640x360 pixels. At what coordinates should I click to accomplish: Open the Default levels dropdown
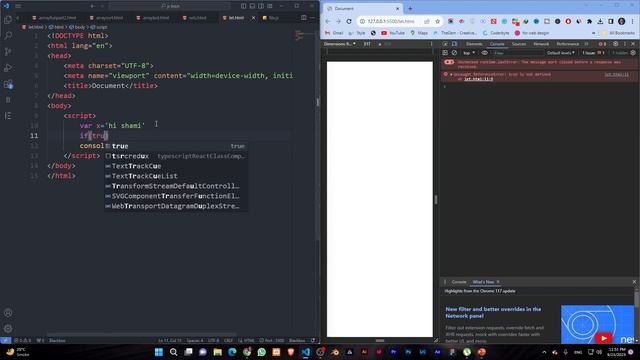(x=560, y=53)
